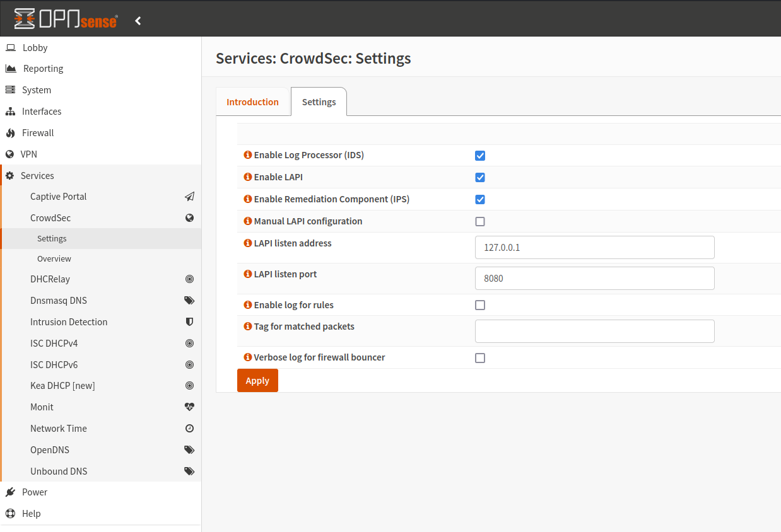781x532 pixels.
Task: Switch to the Introduction tab
Action: tap(252, 101)
